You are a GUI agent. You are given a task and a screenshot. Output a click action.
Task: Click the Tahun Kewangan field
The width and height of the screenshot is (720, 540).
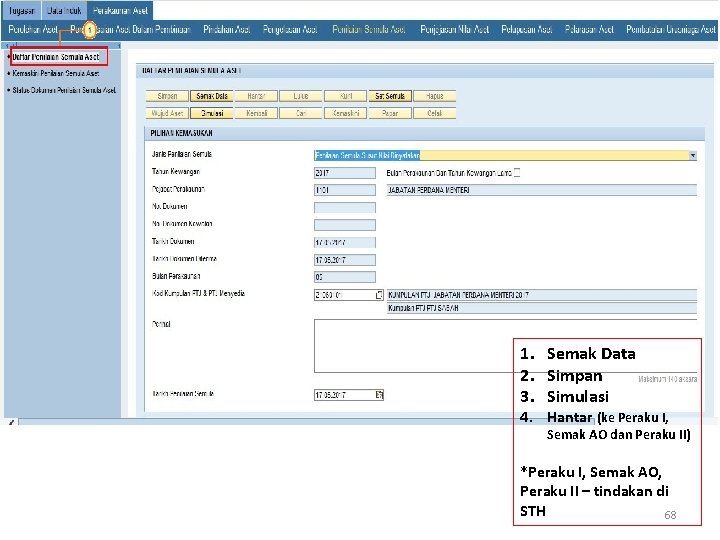click(345, 173)
